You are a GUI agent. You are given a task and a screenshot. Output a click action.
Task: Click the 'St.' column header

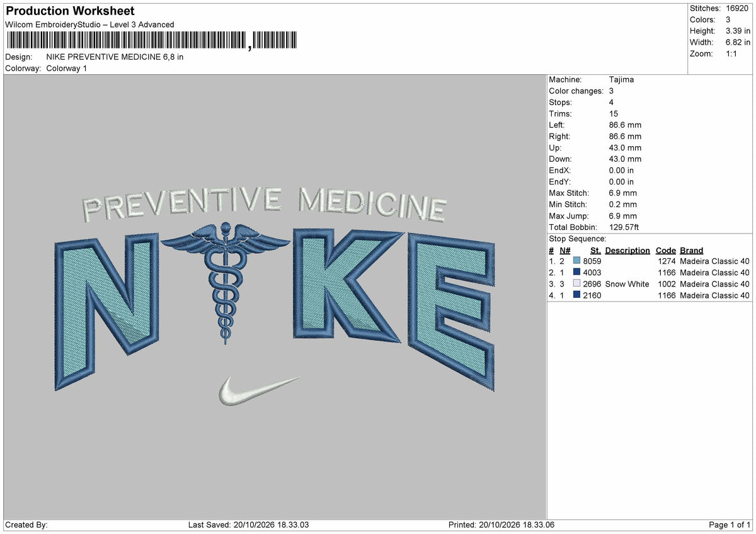(595, 251)
